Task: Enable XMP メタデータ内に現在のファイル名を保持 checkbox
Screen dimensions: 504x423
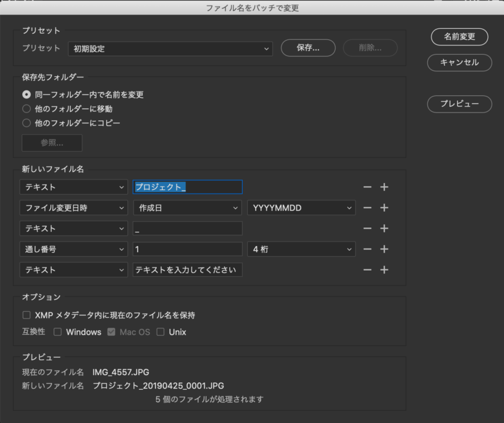Action: 26,315
